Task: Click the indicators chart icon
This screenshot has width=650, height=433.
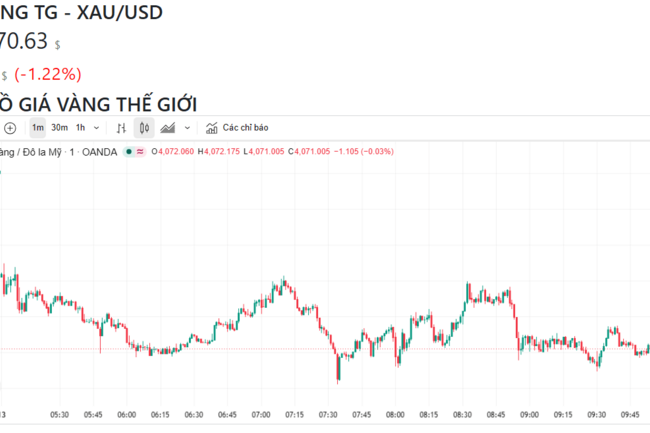Action: 212,128
